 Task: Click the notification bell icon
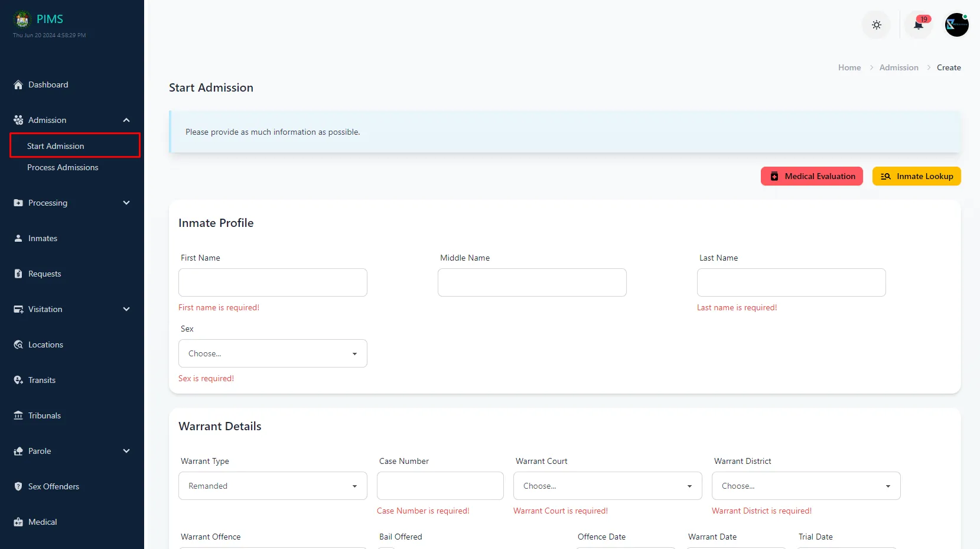pyautogui.click(x=918, y=25)
